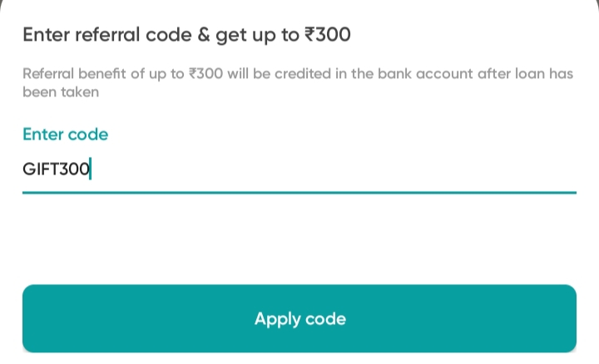Screen dimensions: 599x364
Task: Click 'get up to' phrase in heading
Action: 258,35
